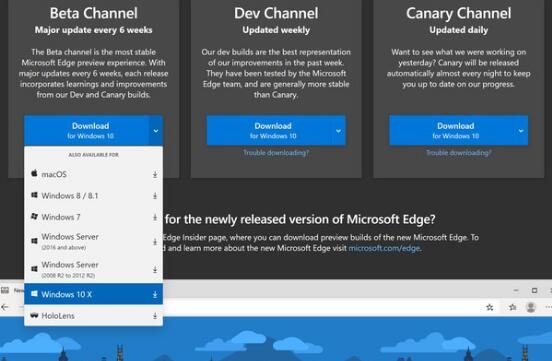Click 'Major update every 6 weeks' subtitle
The width and height of the screenshot is (552, 361).
tap(94, 30)
